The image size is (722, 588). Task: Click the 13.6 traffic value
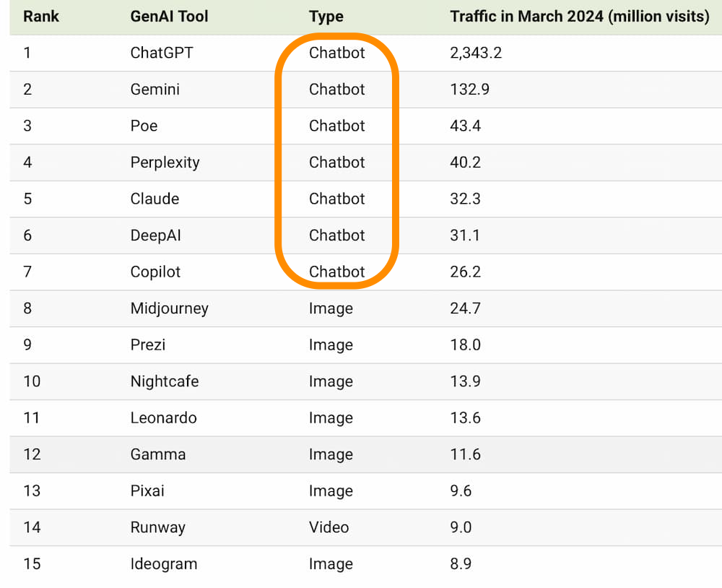466,418
